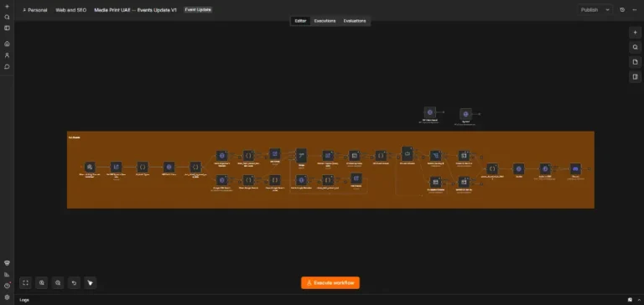Screen dimensions: 644x305
Task: Switch to the Editor tab
Action: click(x=301, y=21)
